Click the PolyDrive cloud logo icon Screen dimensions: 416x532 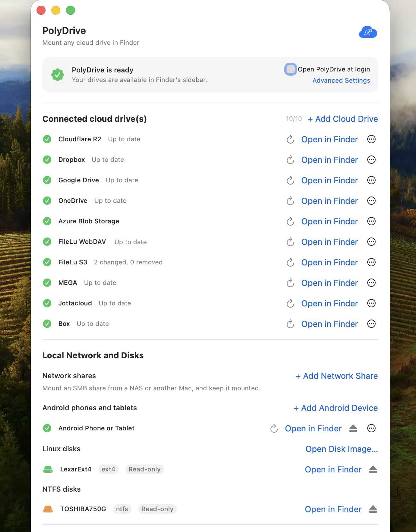click(368, 32)
